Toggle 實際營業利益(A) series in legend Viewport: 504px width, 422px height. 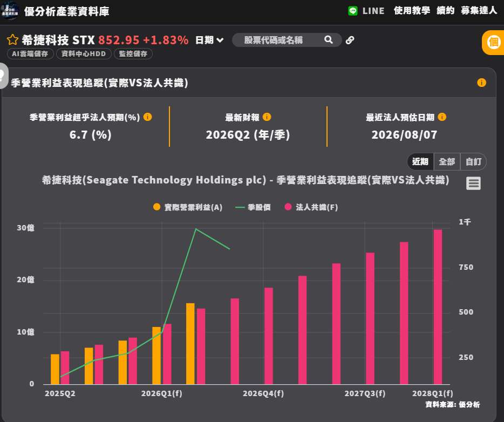(x=188, y=207)
